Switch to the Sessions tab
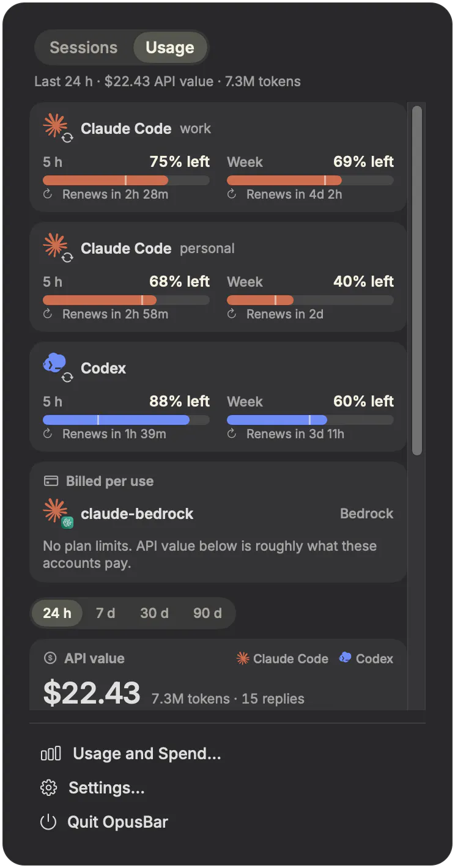The image size is (455, 868). tap(83, 48)
